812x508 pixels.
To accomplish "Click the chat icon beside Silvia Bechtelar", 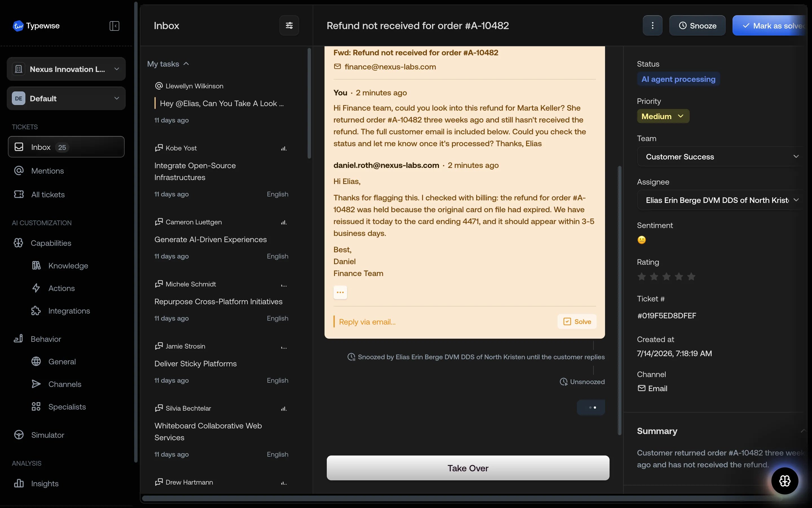I will coord(159,408).
